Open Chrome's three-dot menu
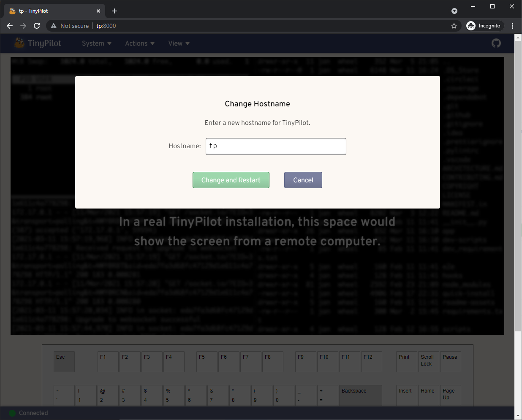This screenshot has height=420, width=522. [x=513, y=26]
